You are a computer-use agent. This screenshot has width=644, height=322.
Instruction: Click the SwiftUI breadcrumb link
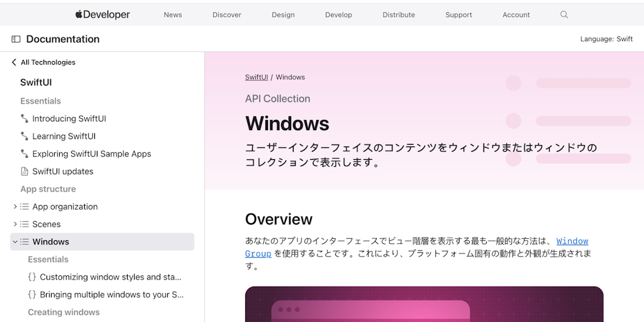(256, 77)
